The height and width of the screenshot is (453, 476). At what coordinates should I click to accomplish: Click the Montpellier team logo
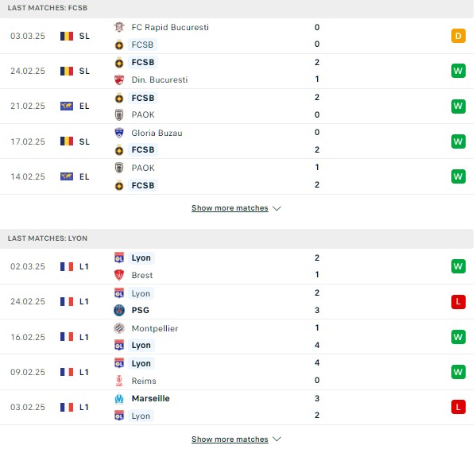(119, 328)
